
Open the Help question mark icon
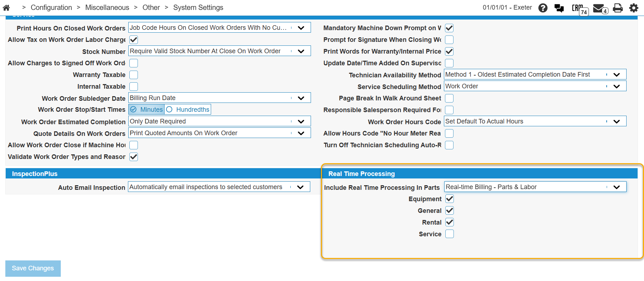543,8
